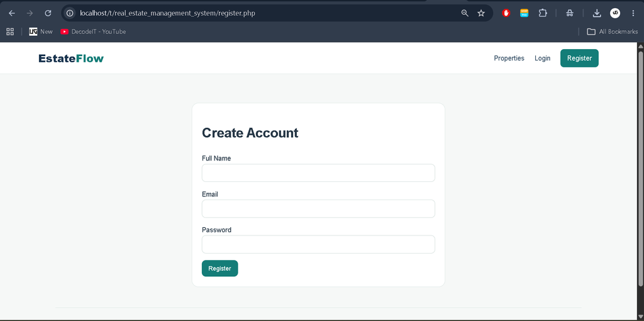644x321 pixels.
Task: Bookmark this page with the star icon
Action: coord(481,13)
